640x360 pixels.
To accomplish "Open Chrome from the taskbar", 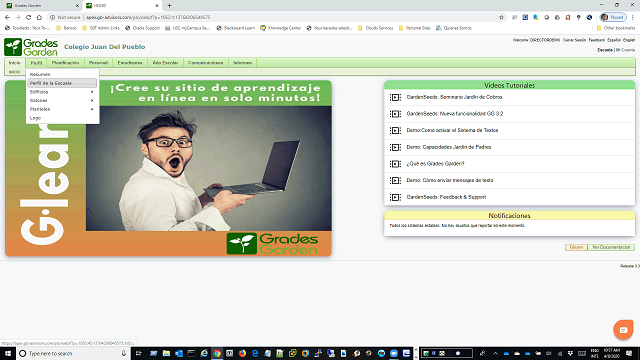I will [x=217, y=353].
